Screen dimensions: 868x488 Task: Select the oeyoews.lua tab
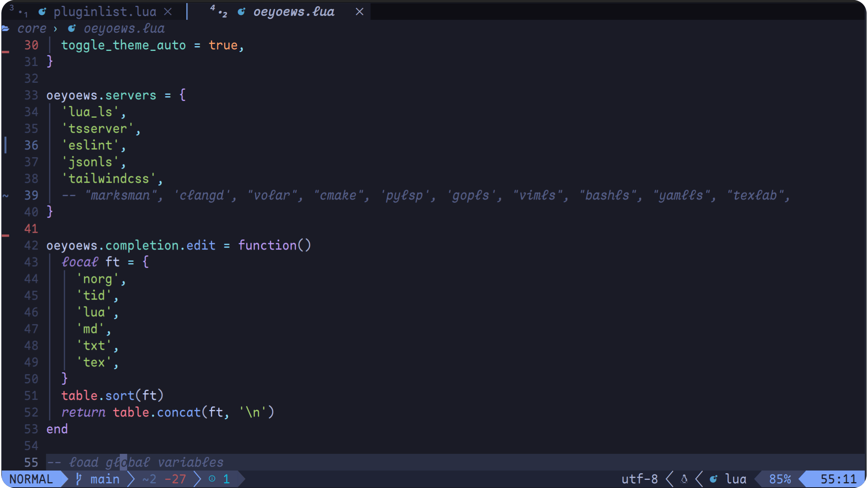(294, 12)
